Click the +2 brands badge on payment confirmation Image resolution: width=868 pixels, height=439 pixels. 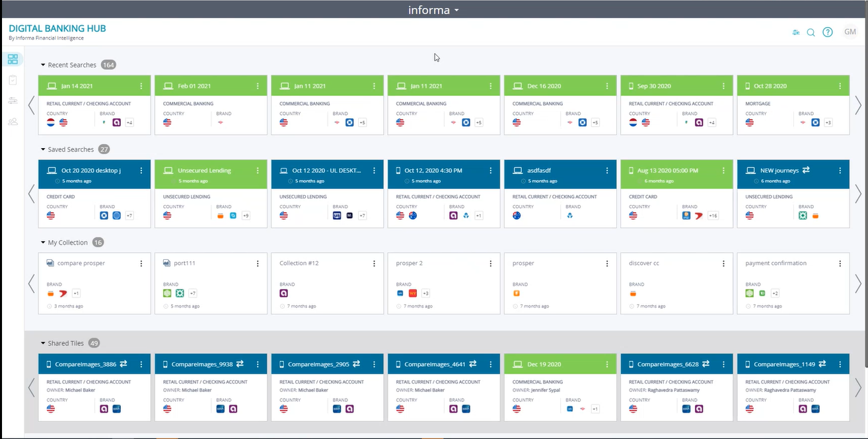tap(775, 294)
